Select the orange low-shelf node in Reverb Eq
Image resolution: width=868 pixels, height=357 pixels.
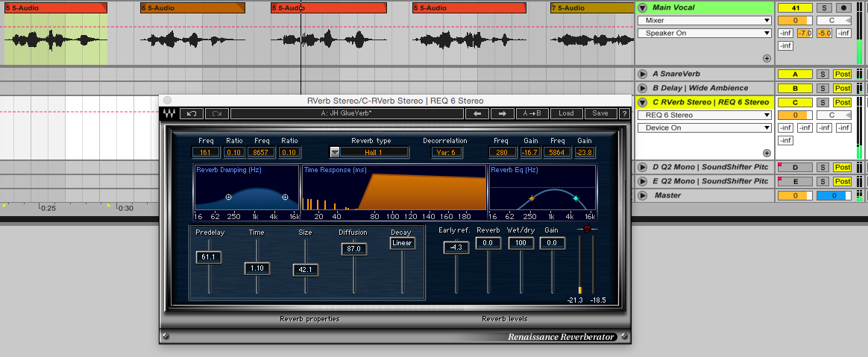[x=532, y=198]
